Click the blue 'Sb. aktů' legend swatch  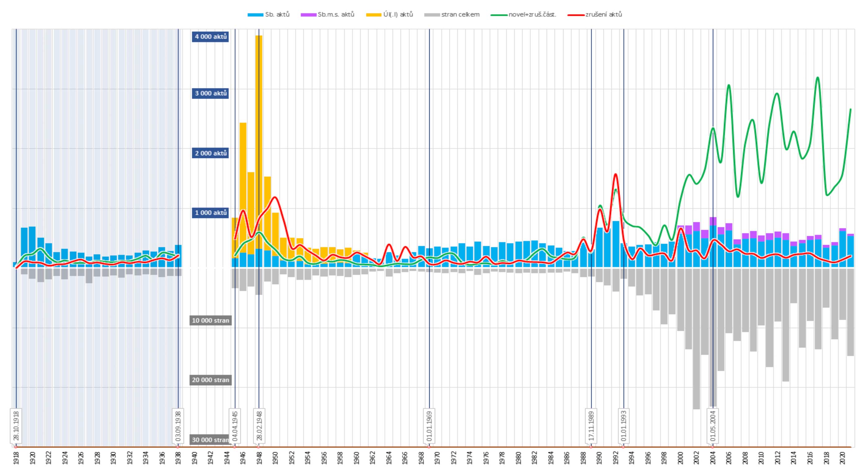[x=255, y=15]
